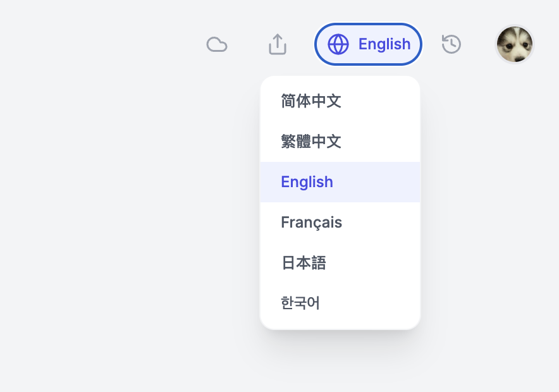This screenshot has width=559, height=392.
Task: Switch the language to Français
Action: (x=312, y=223)
